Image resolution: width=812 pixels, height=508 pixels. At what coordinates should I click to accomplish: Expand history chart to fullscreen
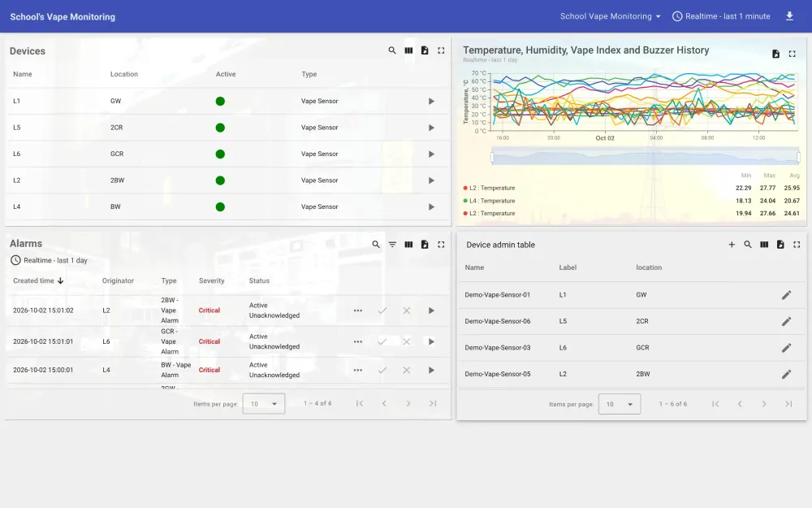point(792,54)
